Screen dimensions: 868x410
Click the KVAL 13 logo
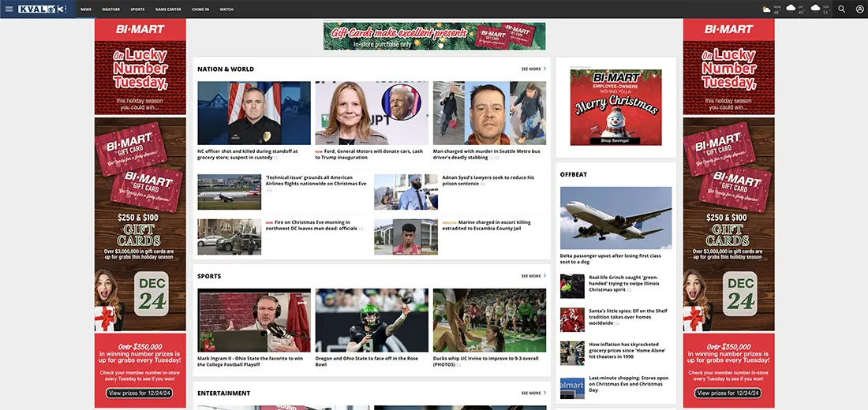click(x=43, y=9)
